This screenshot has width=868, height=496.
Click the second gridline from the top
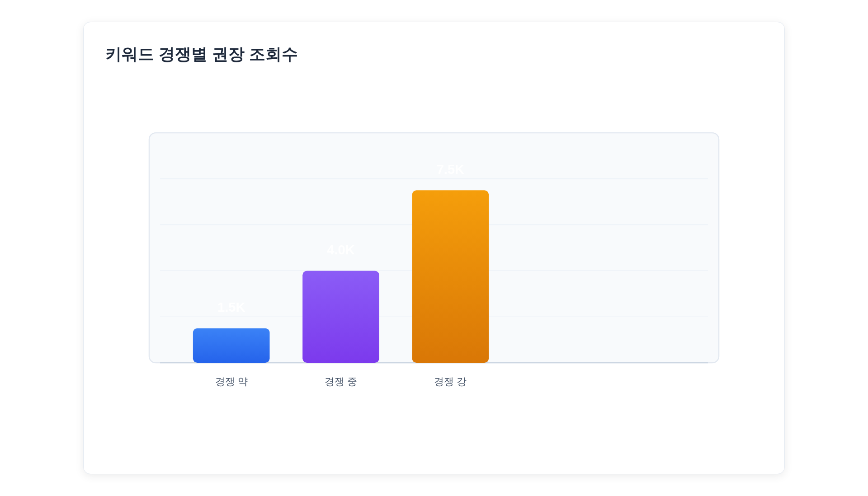[588, 225]
